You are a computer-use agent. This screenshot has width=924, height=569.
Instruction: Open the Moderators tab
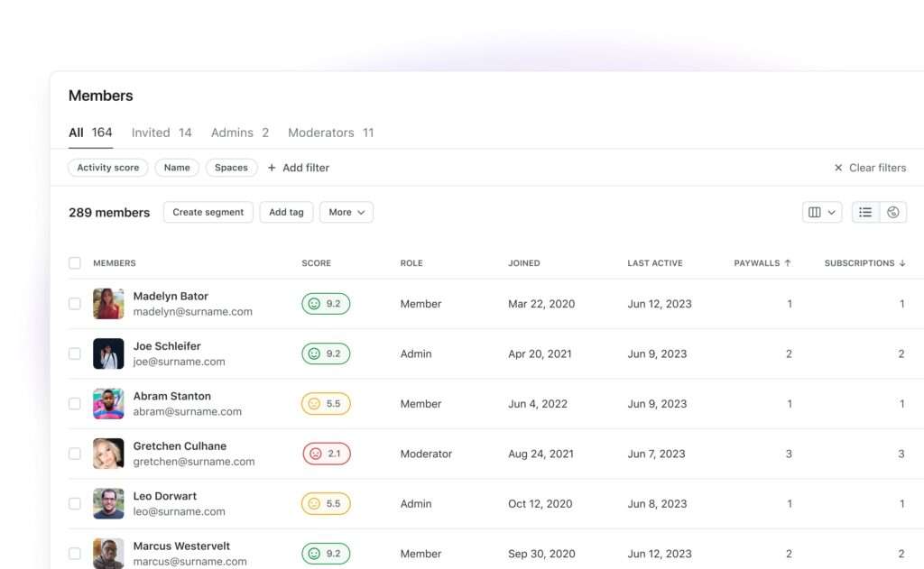point(330,133)
